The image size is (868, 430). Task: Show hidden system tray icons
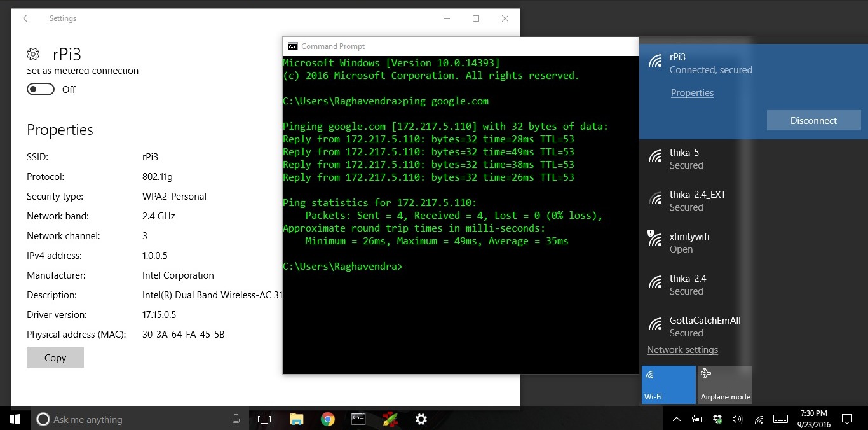click(677, 419)
